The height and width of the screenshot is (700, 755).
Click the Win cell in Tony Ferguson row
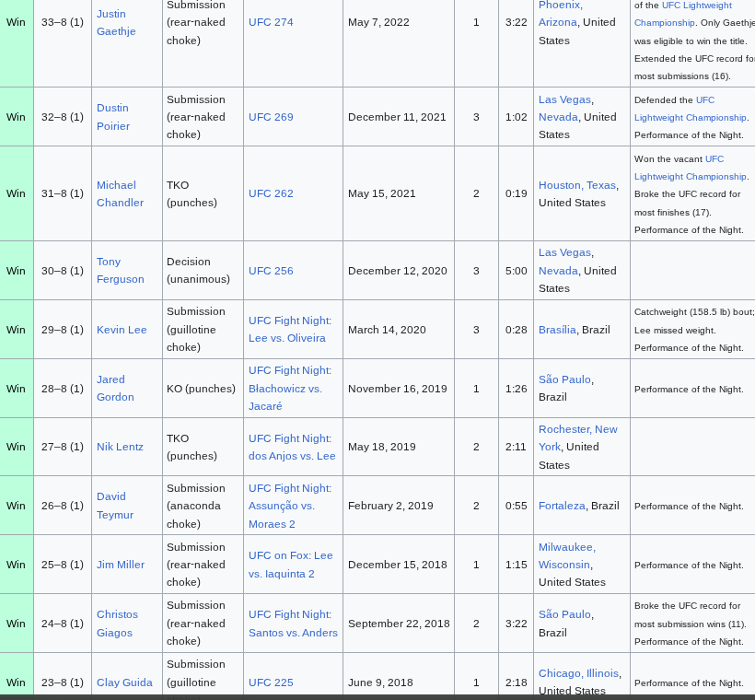[16, 271]
